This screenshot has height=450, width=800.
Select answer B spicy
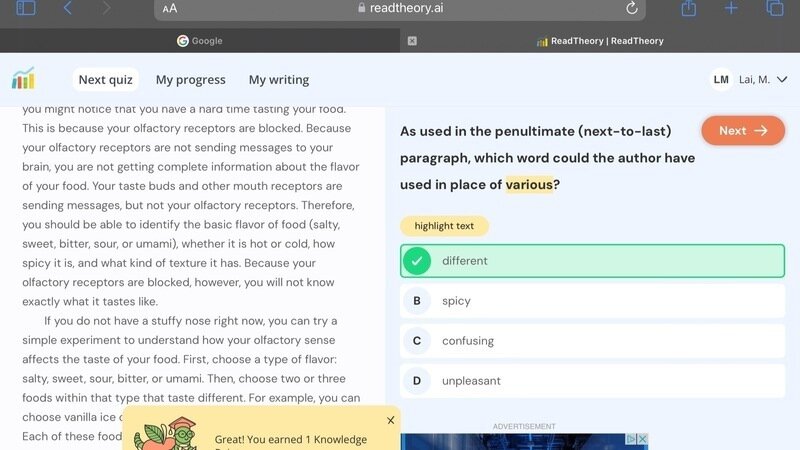click(592, 301)
